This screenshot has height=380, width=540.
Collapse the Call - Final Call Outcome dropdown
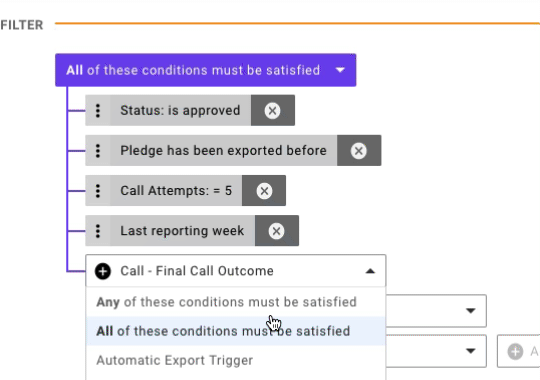(x=370, y=271)
